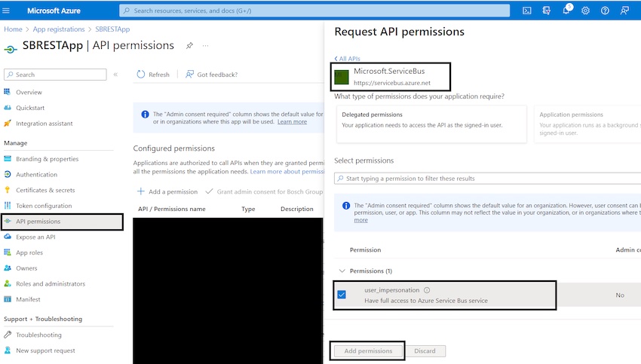The width and height of the screenshot is (641, 364).
Task: Open Integration assistant in the sidebar
Action: pyautogui.click(x=44, y=124)
